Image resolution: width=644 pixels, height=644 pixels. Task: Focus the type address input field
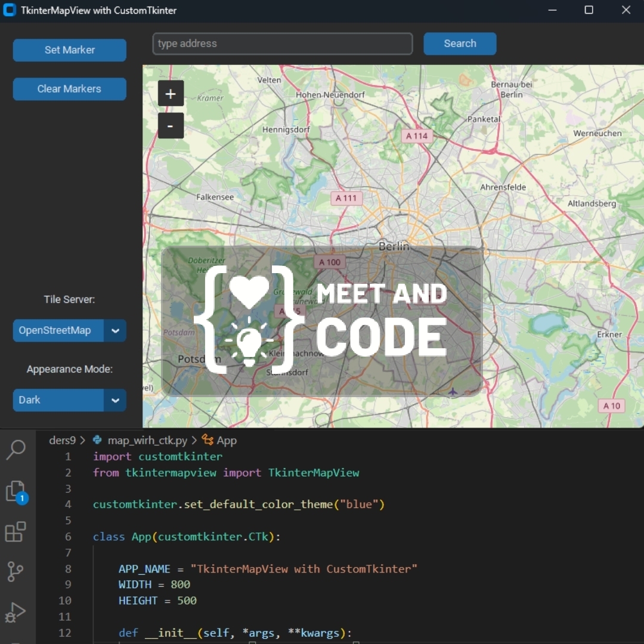point(283,44)
